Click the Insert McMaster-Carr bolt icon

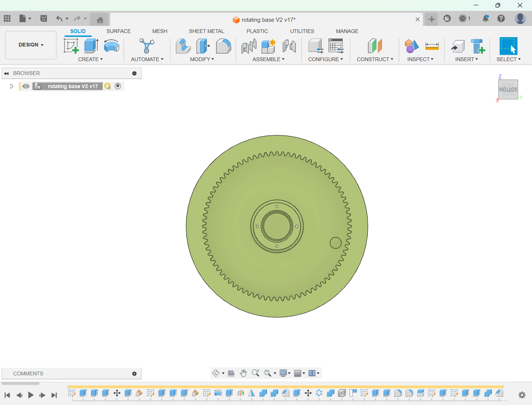click(x=478, y=46)
